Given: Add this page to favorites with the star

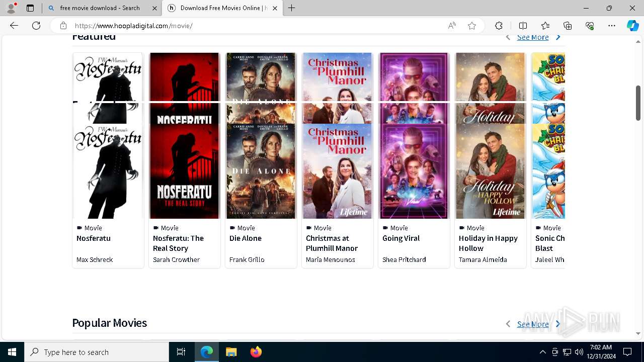Looking at the screenshot, I should pyautogui.click(x=472, y=26).
